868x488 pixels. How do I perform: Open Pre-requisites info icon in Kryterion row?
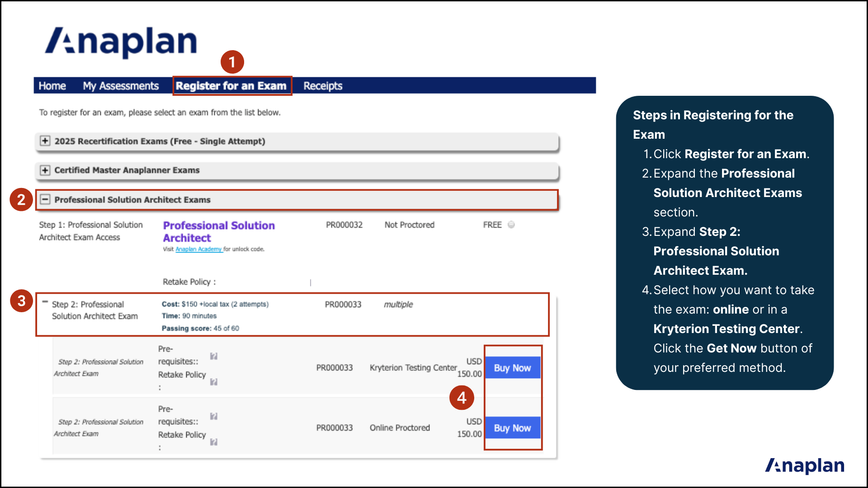(214, 356)
